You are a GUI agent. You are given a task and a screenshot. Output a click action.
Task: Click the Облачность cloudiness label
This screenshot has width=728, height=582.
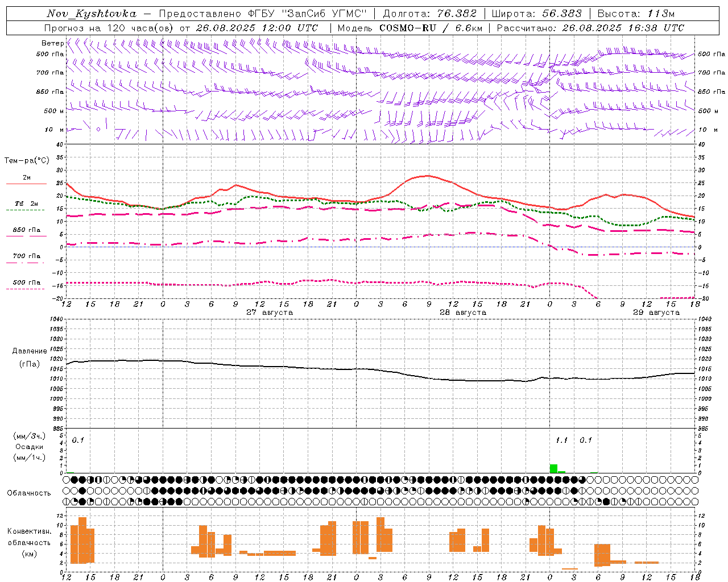(29, 493)
